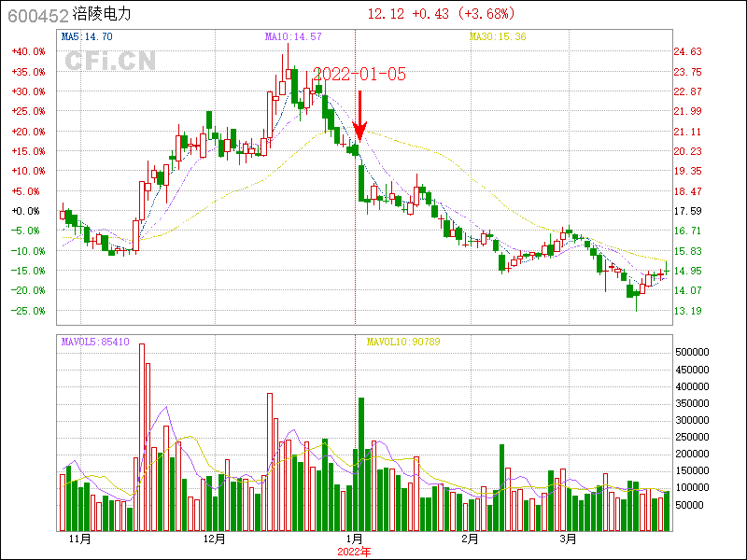Click the stock name 涪陵电力
Image resolution: width=747 pixels, height=560 pixels.
tap(104, 15)
